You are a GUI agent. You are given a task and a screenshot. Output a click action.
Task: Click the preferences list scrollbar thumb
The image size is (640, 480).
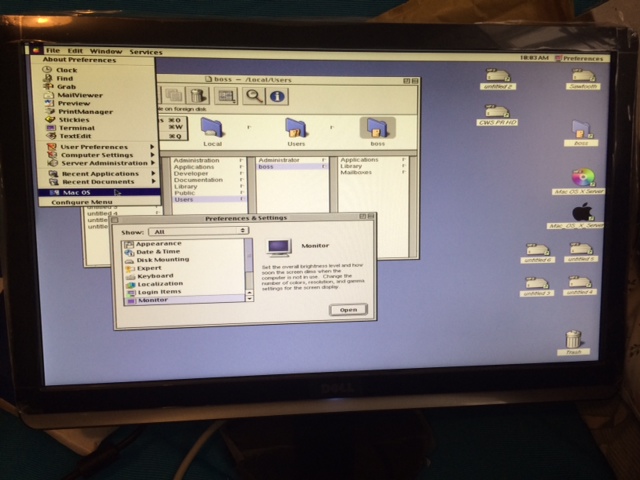(x=249, y=256)
